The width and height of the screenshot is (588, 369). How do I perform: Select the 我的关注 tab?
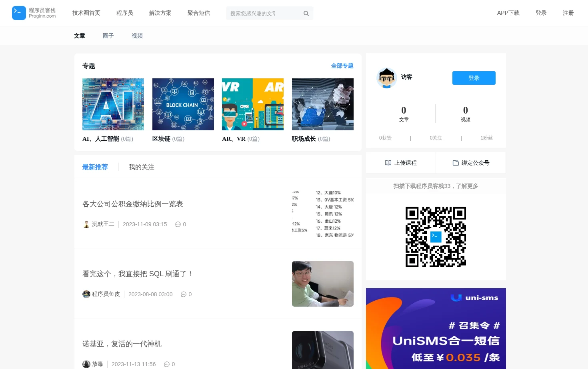coord(142,167)
